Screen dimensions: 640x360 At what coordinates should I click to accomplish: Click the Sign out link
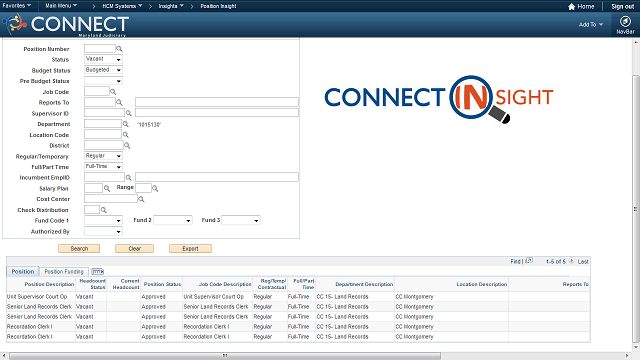(622, 7)
